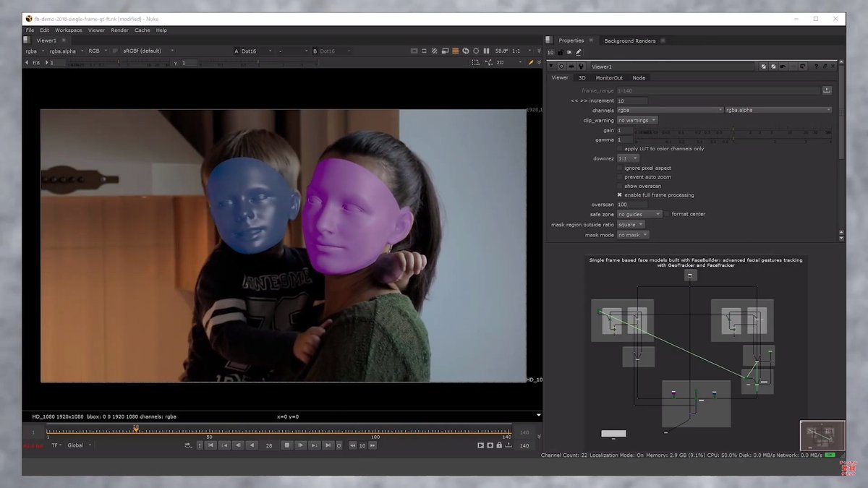
Task: Click the stop playback button
Action: coord(286,445)
